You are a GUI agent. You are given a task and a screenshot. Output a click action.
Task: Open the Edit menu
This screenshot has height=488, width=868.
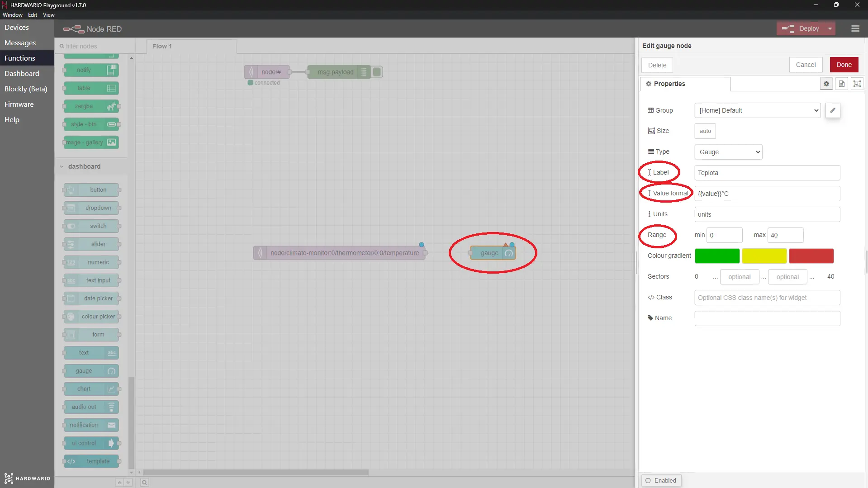coord(33,15)
